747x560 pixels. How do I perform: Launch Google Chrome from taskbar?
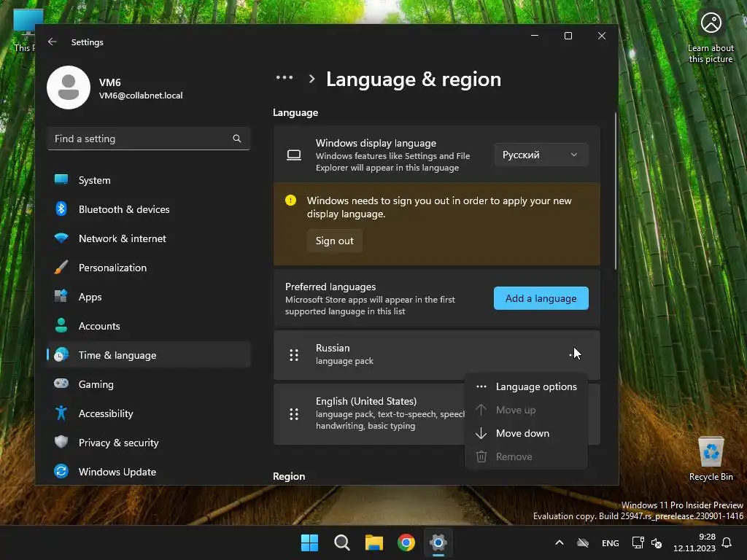[x=406, y=542]
